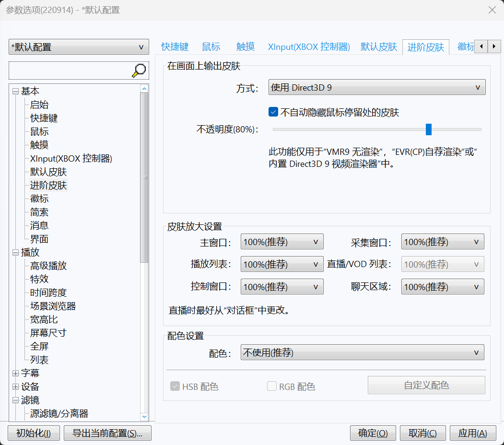Collapse the 基本 tree section
Image resolution: width=504 pixels, height=445 pixels.
[x=15, y=92]
